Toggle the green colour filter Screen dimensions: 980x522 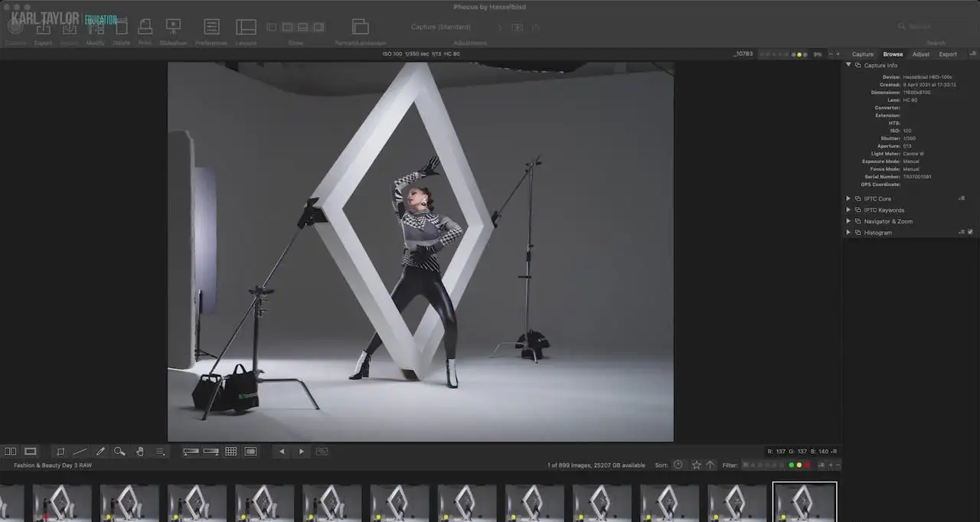pos(792,465)
